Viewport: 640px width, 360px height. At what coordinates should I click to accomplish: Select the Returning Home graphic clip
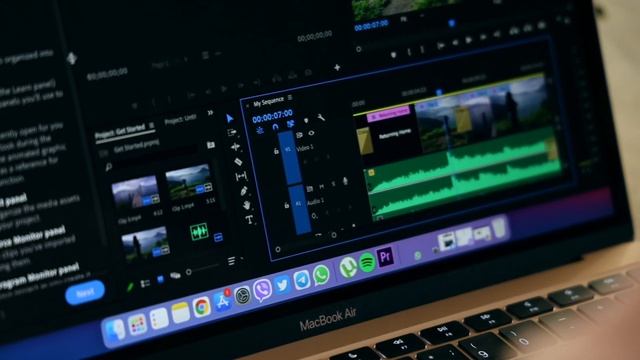tap(395, 135)
